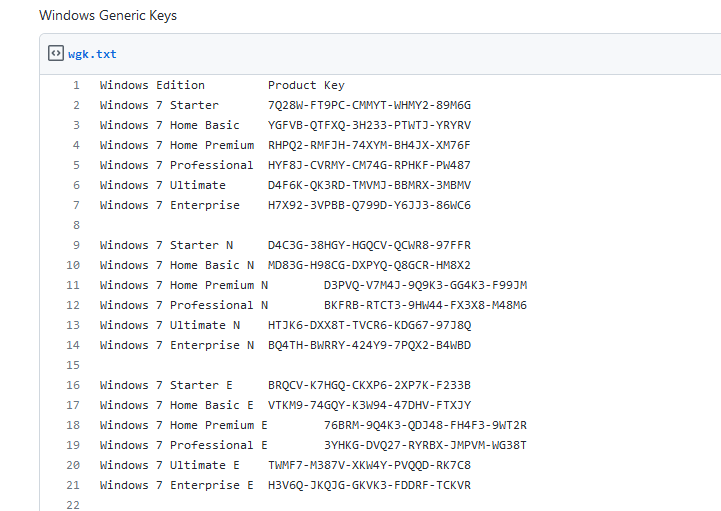Select line number 11

point(73,285)
